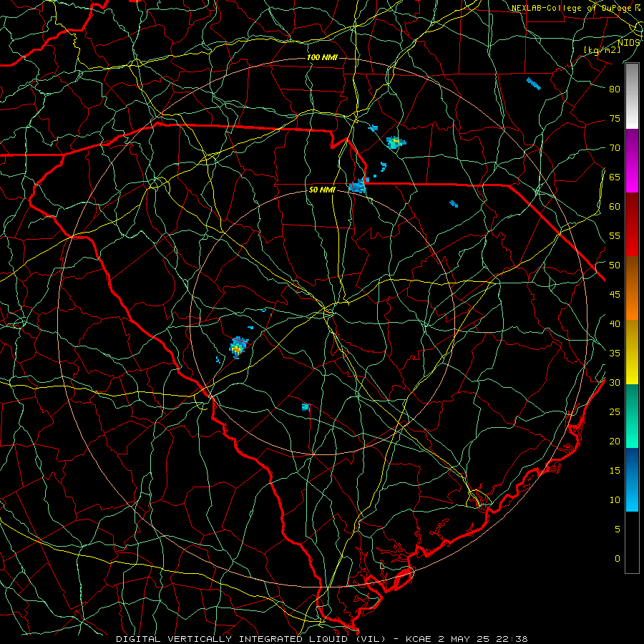Click the white-gray segment of the color bar
Viewport: 644px width, 644px height.
632,96
